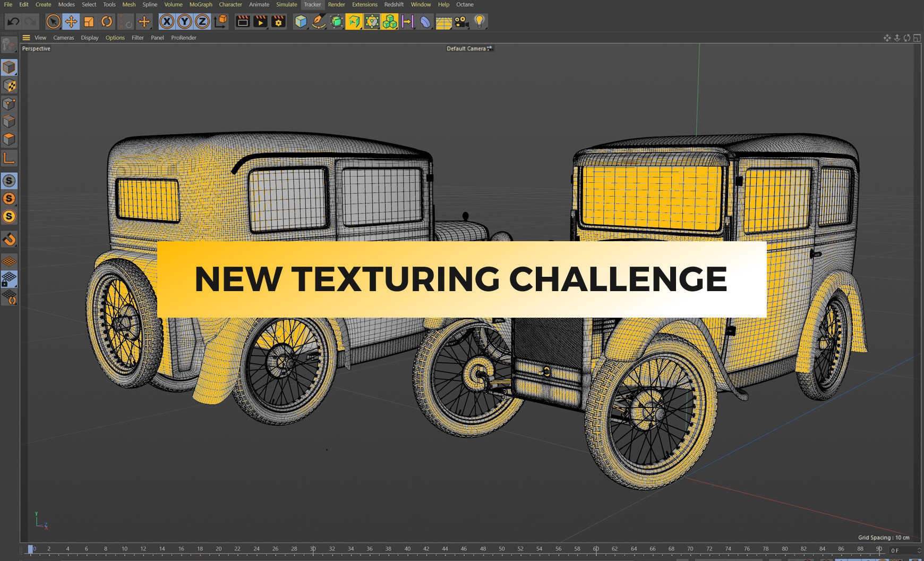The width and height of the screenshot is (924, 561).
Task: Open the Tracker menu
Action: pyautogui.click(x=312, y=4)
